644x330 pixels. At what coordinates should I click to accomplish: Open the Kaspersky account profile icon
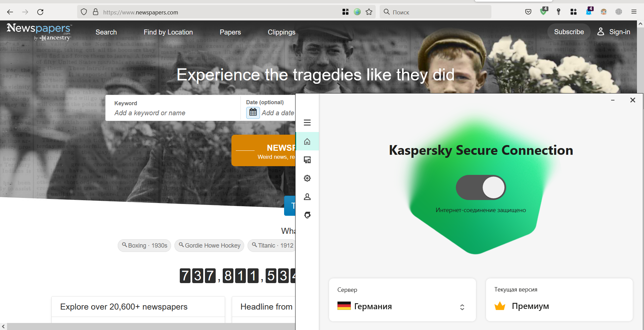[307, 197]
